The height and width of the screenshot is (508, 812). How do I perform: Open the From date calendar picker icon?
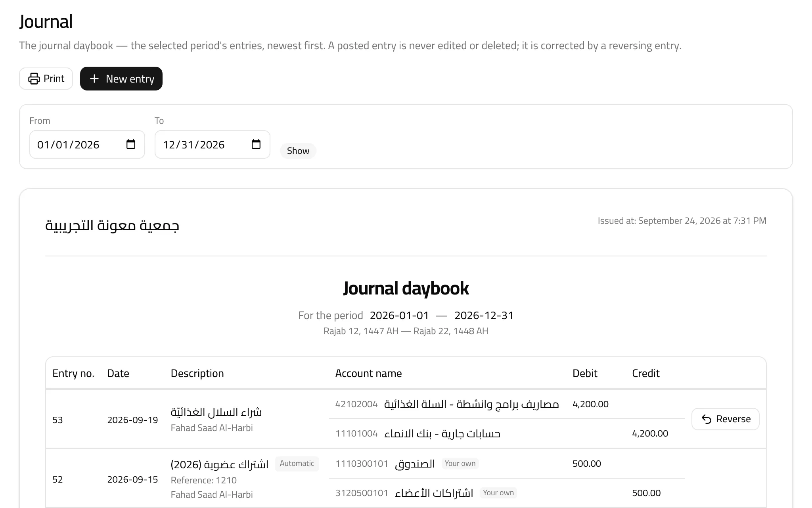[x=131, y=144]
